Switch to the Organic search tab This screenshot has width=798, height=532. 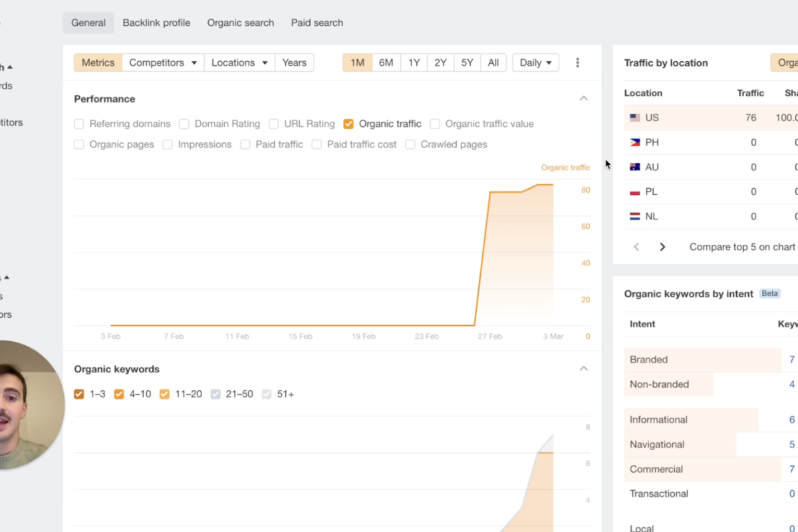240,23
